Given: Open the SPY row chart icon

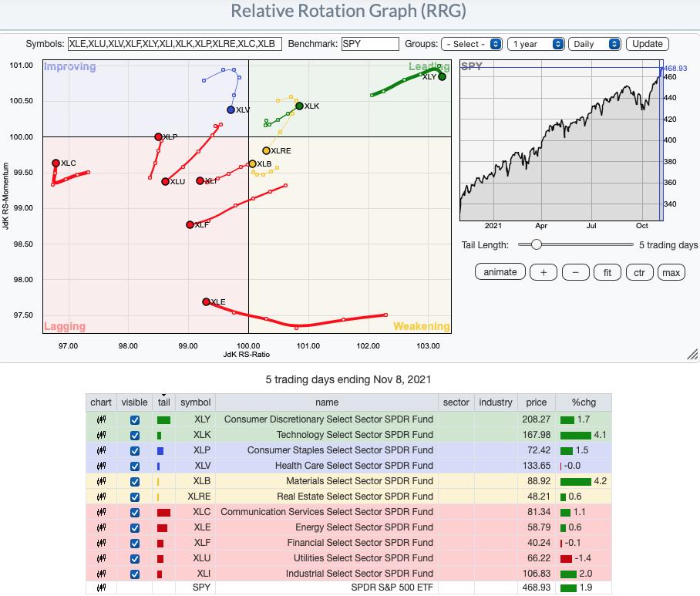Looking at the screenshot, I should 101,588.
